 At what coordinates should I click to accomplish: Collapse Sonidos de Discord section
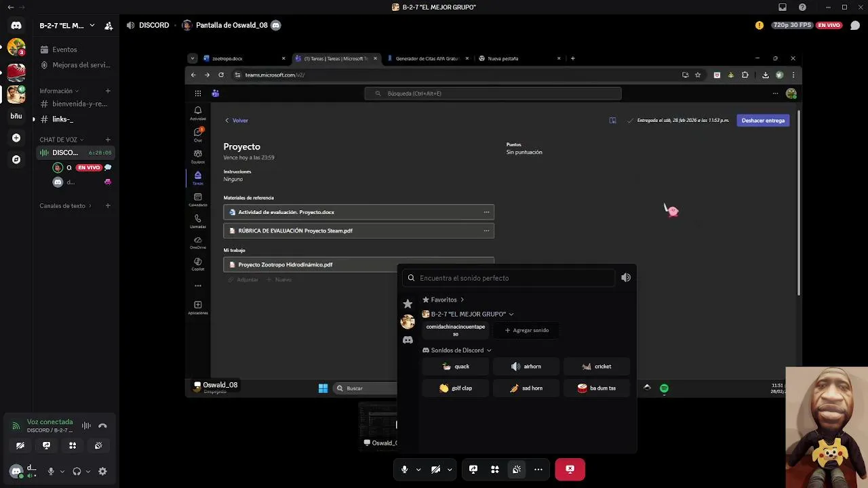click(x=457, y=350)
